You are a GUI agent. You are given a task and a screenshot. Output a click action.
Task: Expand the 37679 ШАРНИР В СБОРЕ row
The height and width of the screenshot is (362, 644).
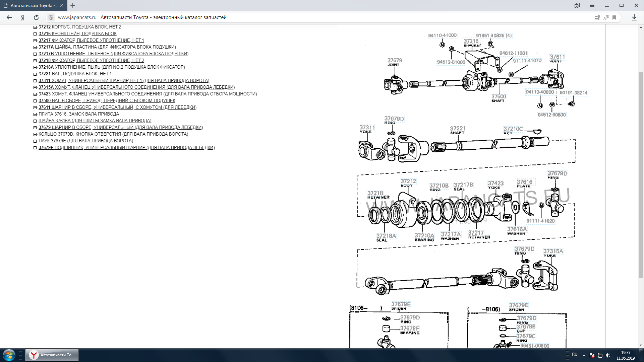[x=35, y=128]
